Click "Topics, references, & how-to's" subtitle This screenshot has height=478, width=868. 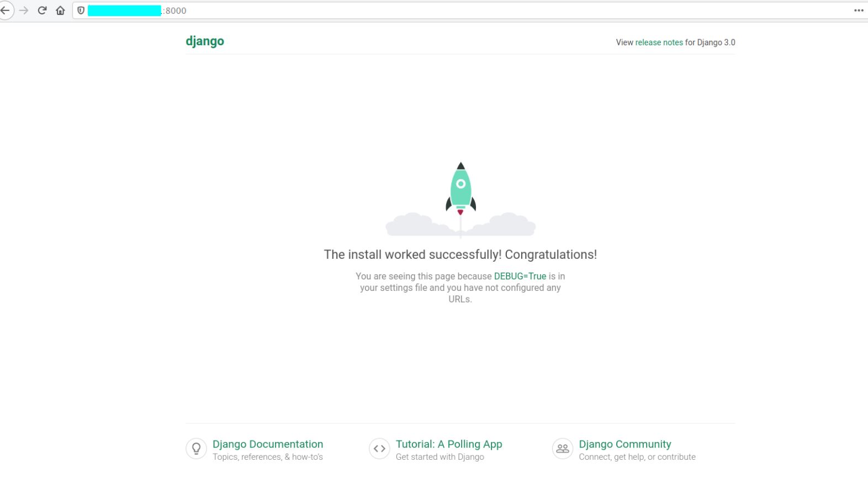(x=268, y=457)
